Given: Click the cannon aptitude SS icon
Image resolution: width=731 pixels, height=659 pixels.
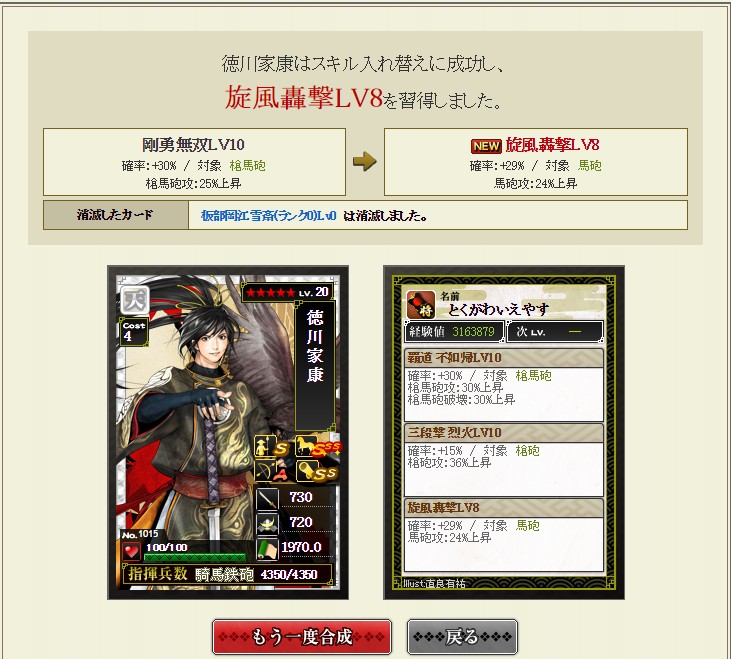Looking at the screenshot, I should [316, 472].
